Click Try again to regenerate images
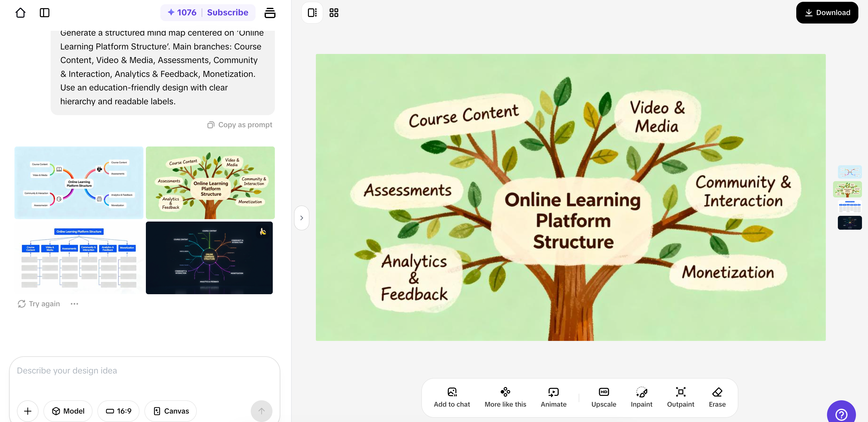This screenshot has height=422, width=868. point(39,304)
